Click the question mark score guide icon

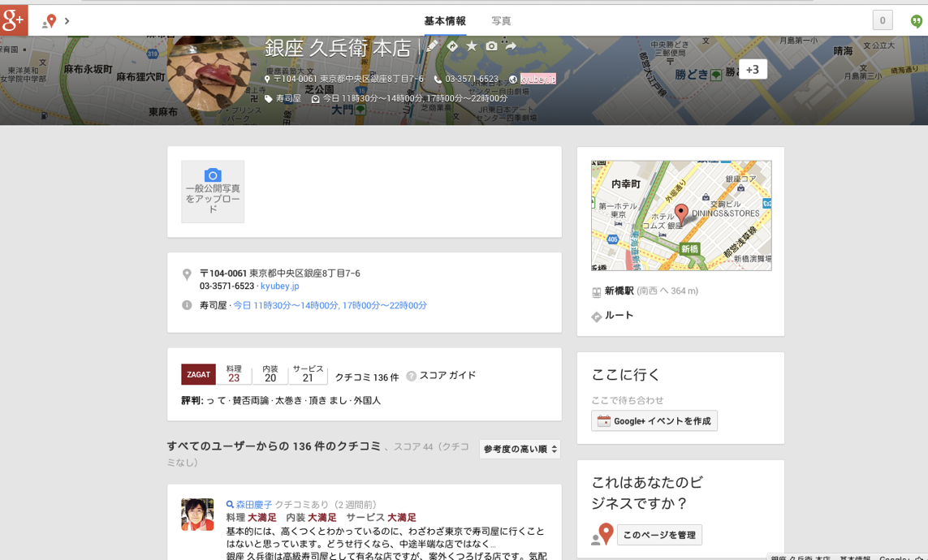(x=412, y=376)
